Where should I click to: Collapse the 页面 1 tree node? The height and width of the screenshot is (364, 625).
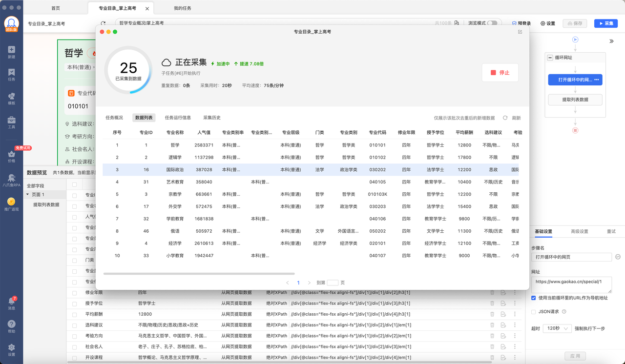pyautogui.click(x=27, y=194)
